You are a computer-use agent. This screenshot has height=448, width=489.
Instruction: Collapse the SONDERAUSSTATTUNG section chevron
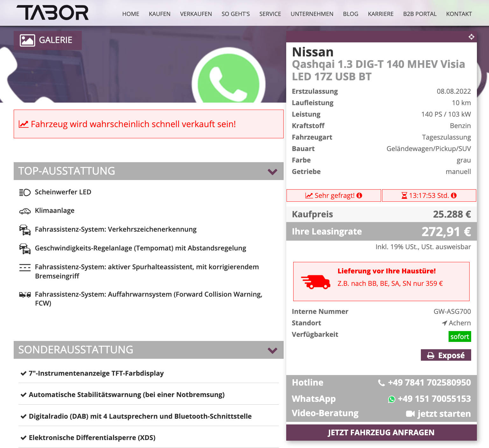273,350
